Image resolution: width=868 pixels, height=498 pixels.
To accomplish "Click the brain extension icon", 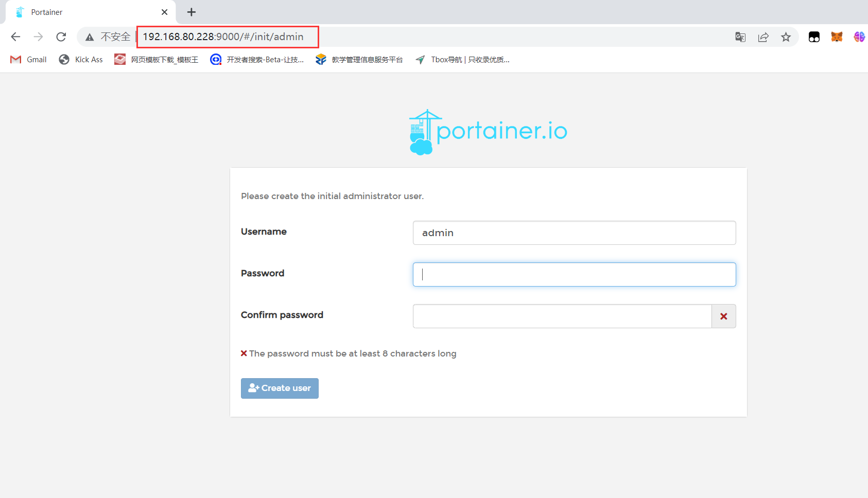I will pos(859,37).
